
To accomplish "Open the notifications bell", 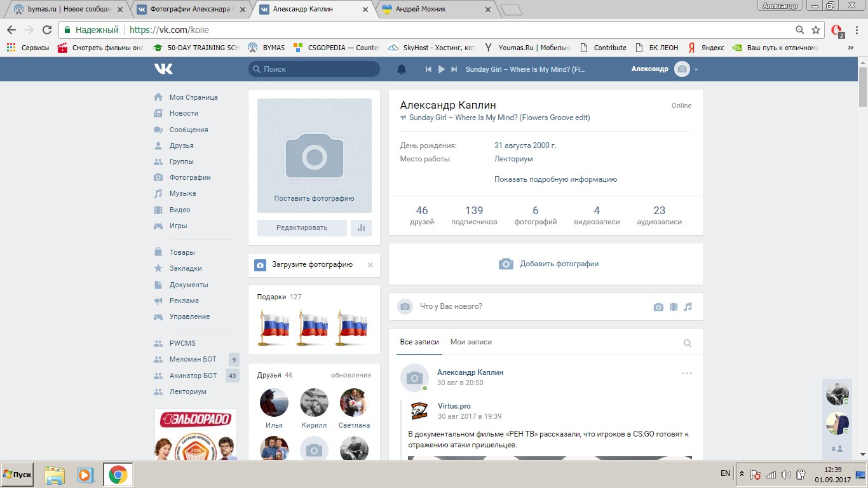I will tap(401, 69).
